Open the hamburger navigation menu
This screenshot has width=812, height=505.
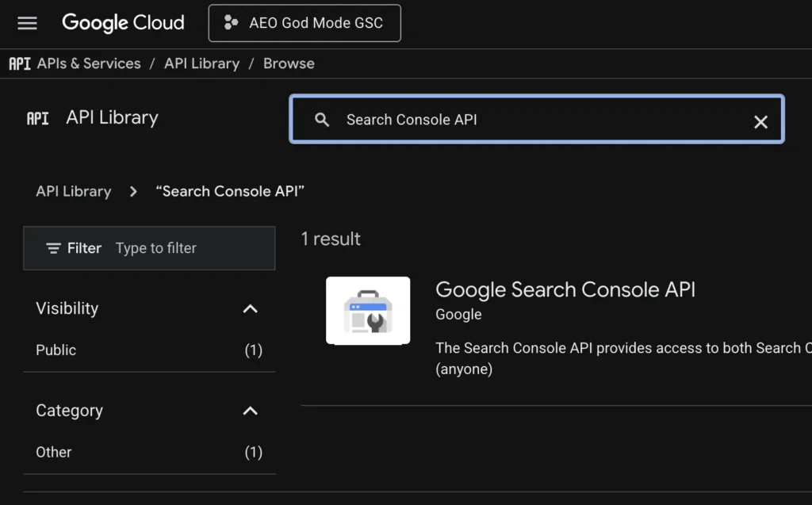tap(28, 23)
